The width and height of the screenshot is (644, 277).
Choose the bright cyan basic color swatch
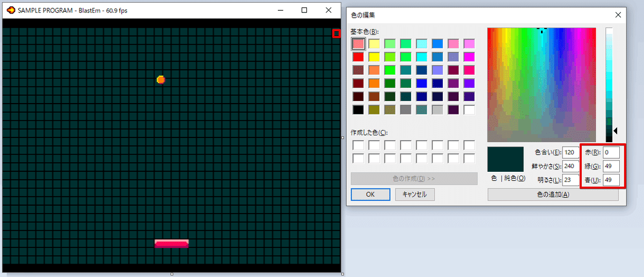pyautogui.click(x=421, y=56)
